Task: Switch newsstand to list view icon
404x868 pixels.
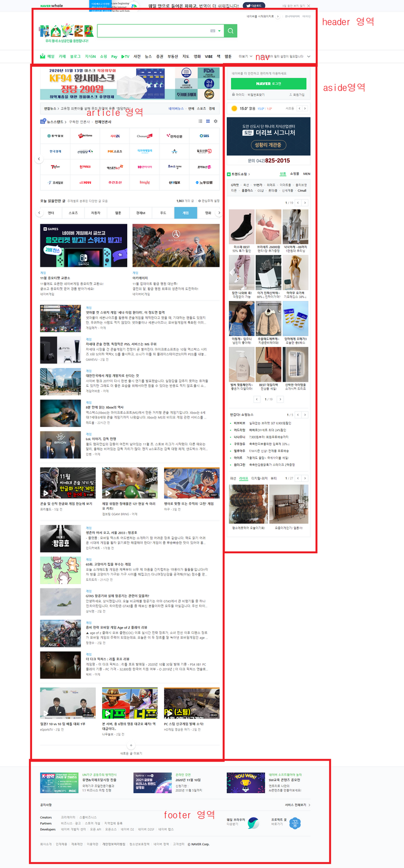Action: [x=200, y=121]
